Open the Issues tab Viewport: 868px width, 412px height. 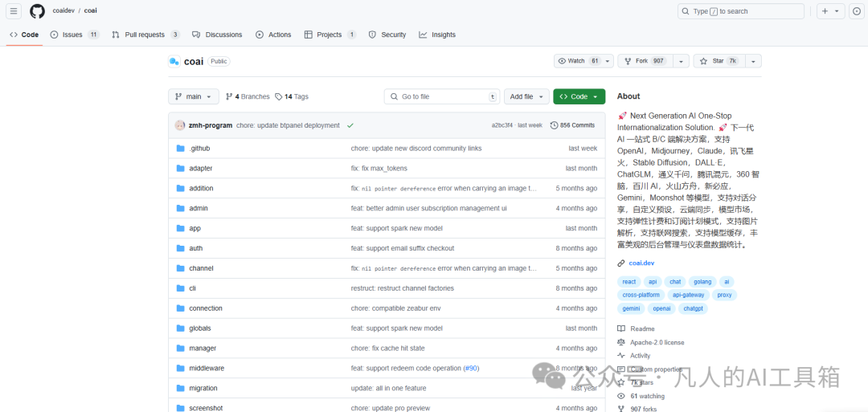coord(75,35)
